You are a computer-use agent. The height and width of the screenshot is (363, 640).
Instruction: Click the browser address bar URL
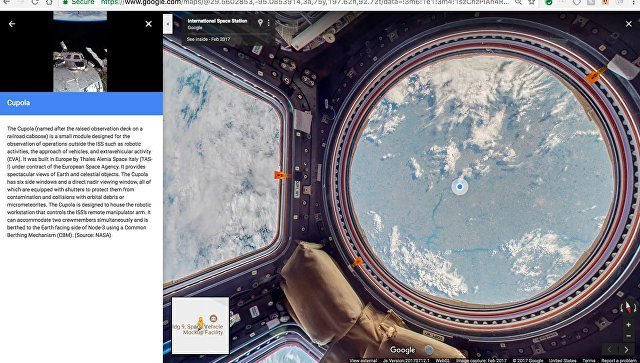pos(304,2)
